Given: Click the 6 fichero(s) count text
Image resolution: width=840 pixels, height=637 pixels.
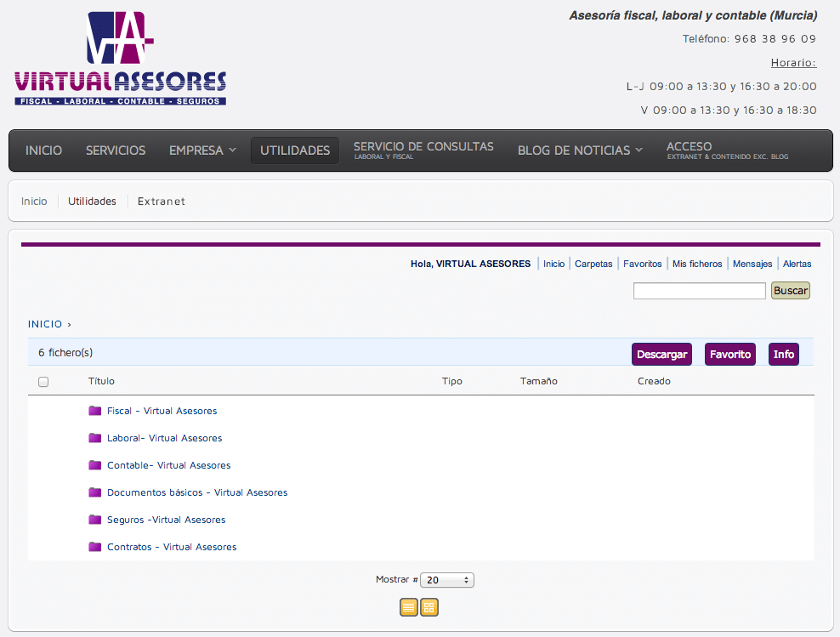Looking at the screenshot, I should pos(65,353).
